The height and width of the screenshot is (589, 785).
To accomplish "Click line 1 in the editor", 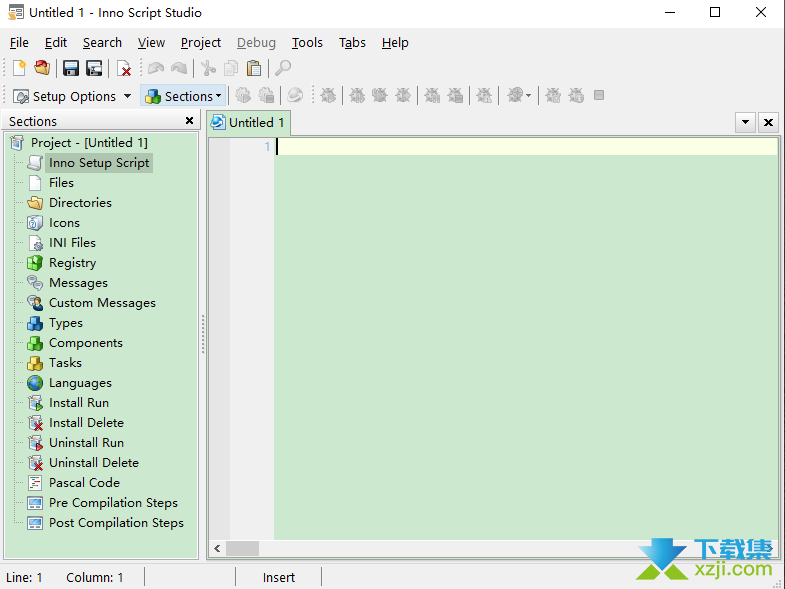I will pos(526,146).
